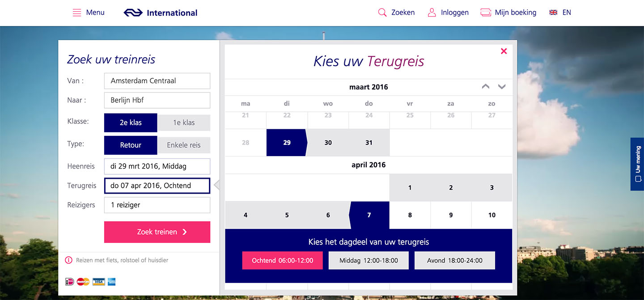The image size is (644, 300).
Task: Click the Inloggen person icon
Action: 432,12
